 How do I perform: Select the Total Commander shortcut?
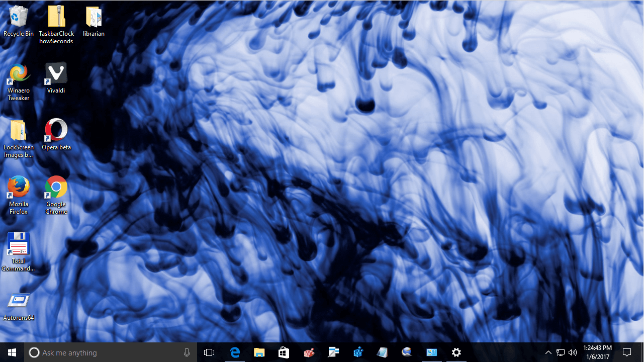pyautogui.click(x=19, y=252)
